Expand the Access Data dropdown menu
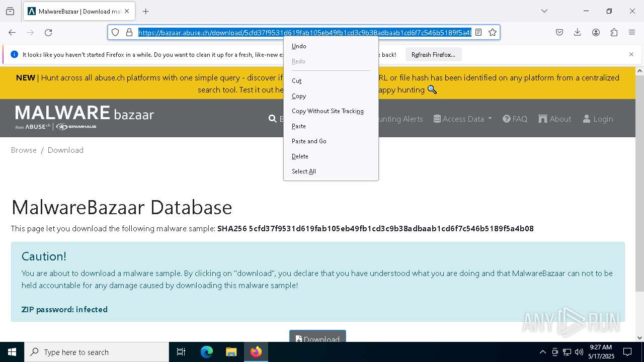 click(x=462, y=119)
